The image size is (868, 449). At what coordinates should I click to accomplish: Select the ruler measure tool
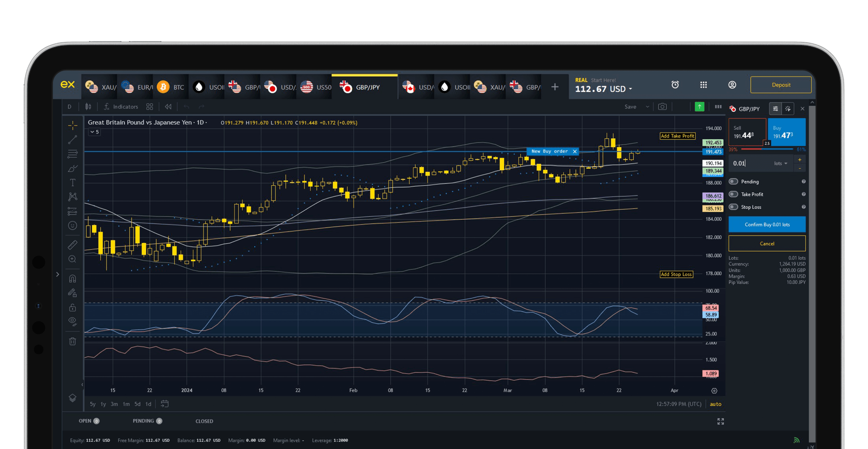72,245
